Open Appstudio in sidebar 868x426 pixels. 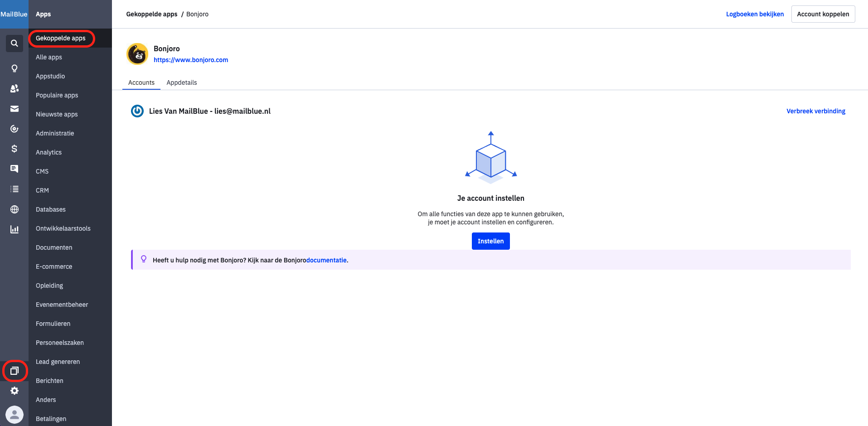(x=70, y=76)
